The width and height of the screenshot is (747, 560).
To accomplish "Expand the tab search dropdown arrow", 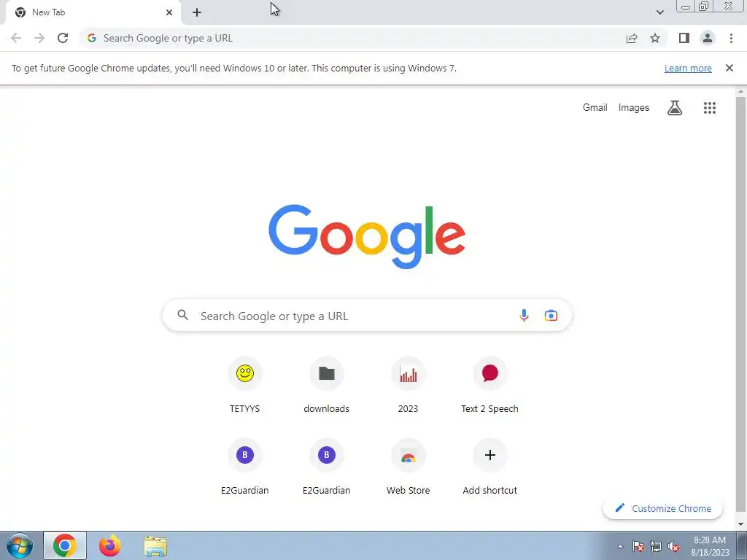I will [659, 12].
